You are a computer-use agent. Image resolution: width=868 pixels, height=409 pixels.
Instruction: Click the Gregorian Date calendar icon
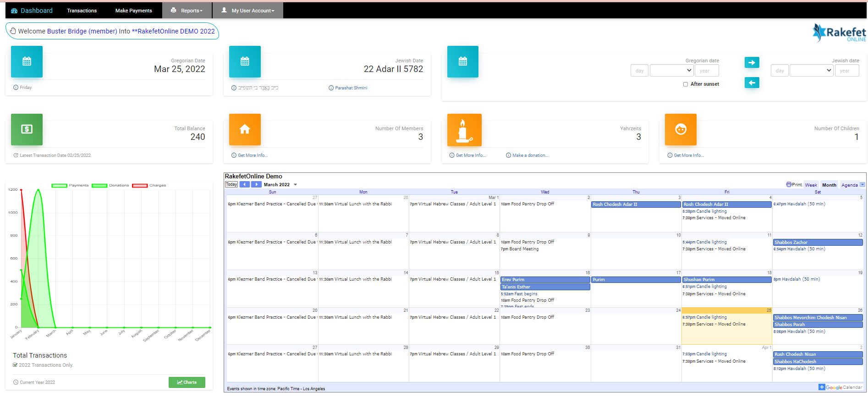point(27,61)
